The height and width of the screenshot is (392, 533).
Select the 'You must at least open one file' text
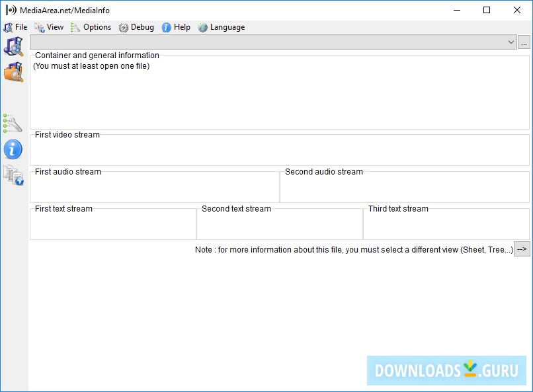(91, 66)
